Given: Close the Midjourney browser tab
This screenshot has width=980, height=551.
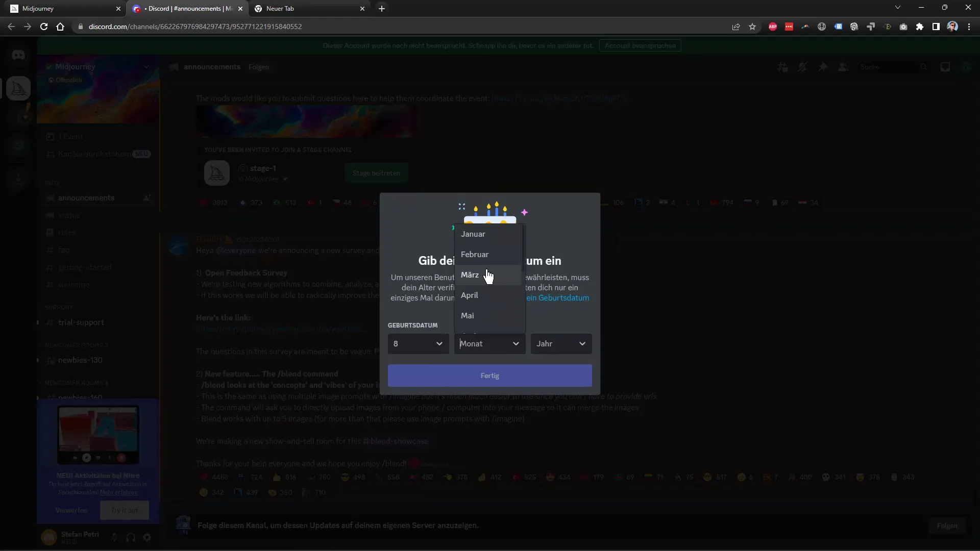Looking at the screenshot, I should [x=118, y=9].
